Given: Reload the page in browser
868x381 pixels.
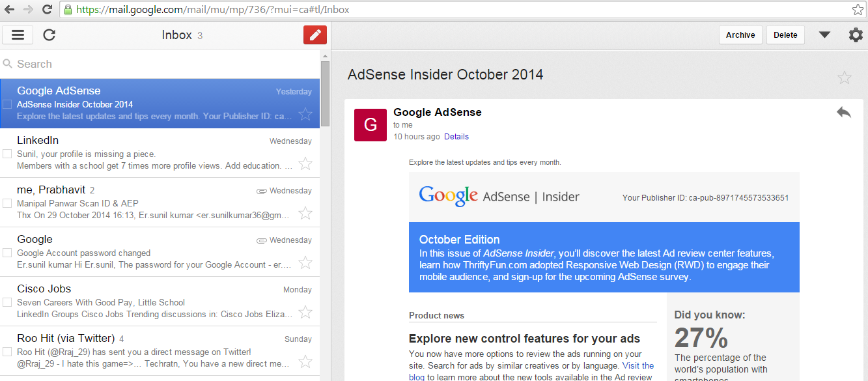Looking at the screenshot, I should point(47,10).
